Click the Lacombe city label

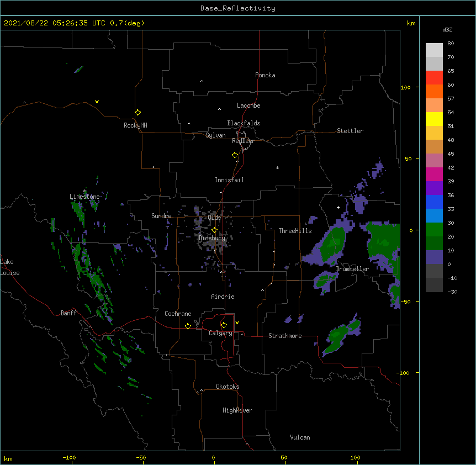click(248, 105)
